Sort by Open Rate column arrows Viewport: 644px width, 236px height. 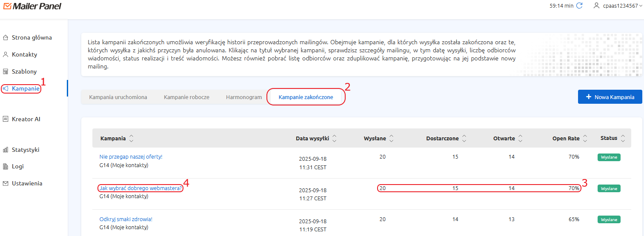click(x=585, y=138)
